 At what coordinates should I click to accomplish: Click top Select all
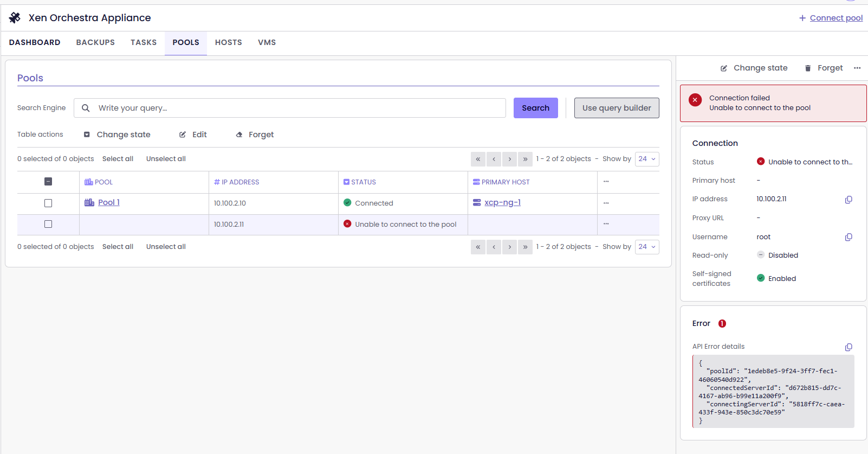click(x=118, y=159)
